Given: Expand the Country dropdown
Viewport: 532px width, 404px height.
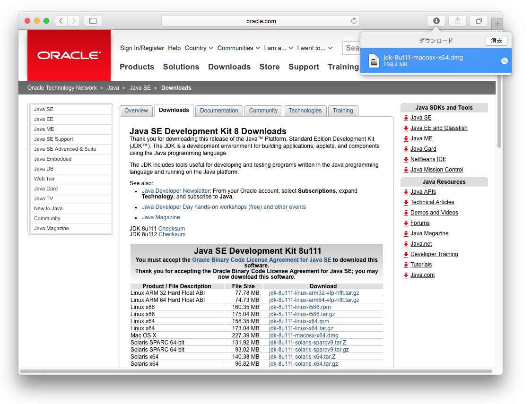Looking at the screenshot, I should pyautogui.click(x=199, y=48).
